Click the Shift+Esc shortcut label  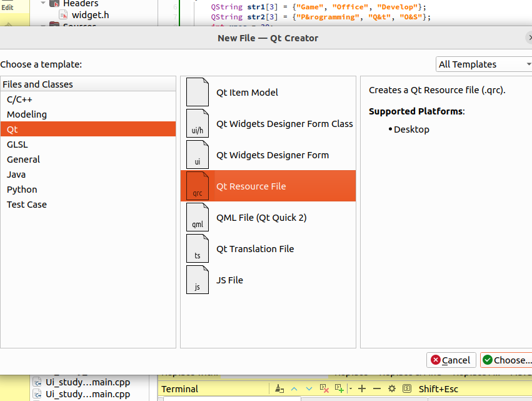pos(438,388)
